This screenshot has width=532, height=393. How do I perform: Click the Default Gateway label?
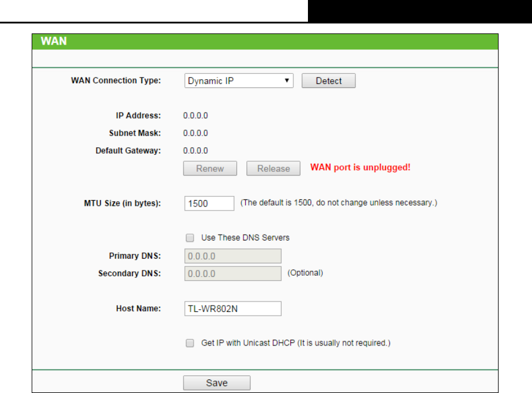[128, 151]
